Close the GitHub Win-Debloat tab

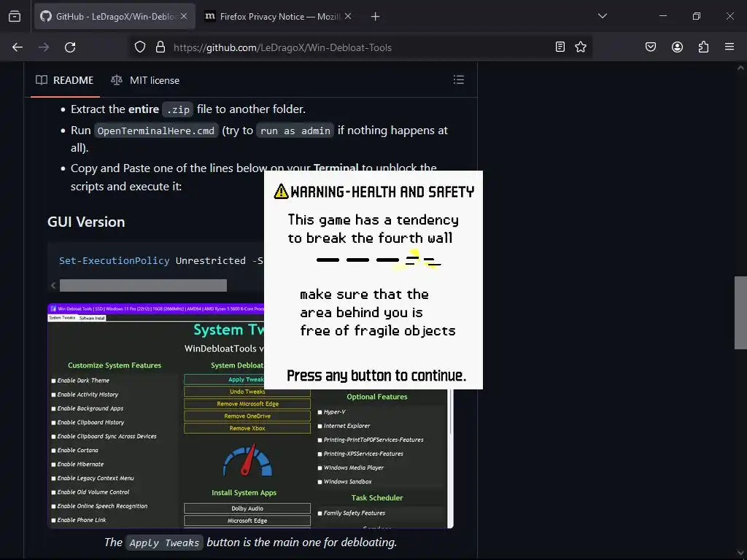click(x=184, y=16)
